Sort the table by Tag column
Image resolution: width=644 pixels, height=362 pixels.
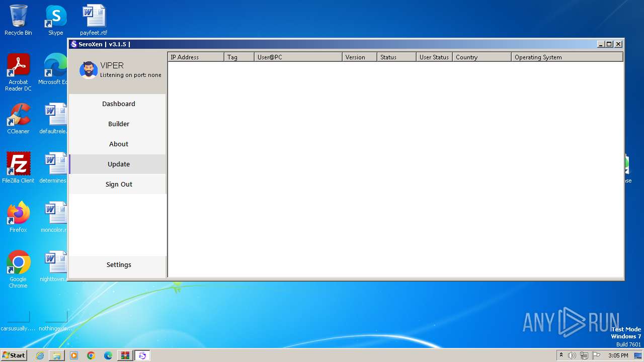pyautogui.click(x=239, y=57)
